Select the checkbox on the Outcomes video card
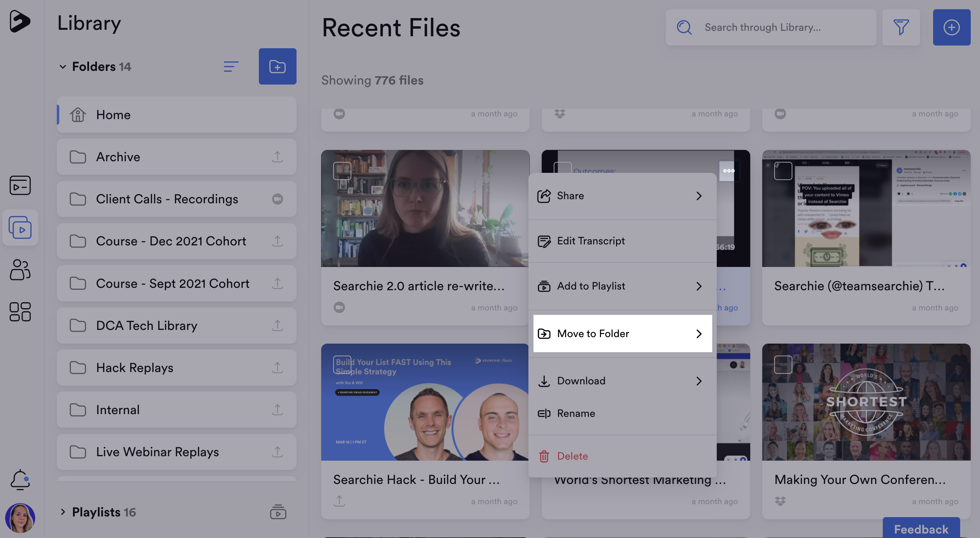The image size is (980, 538). tap(562, 168)
